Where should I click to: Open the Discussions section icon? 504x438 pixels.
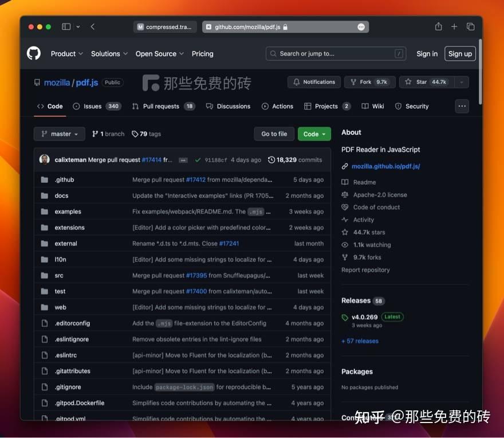click(x=208, y=106)
